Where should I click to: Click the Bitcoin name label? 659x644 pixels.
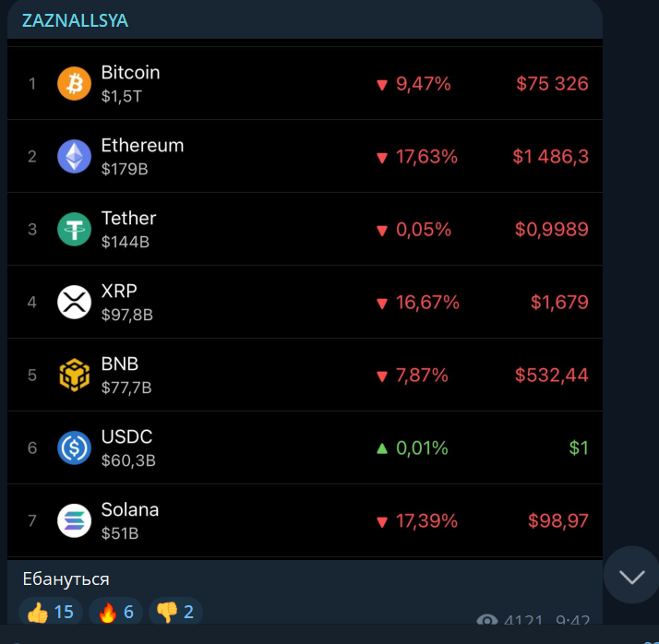(x=130, y=72)
